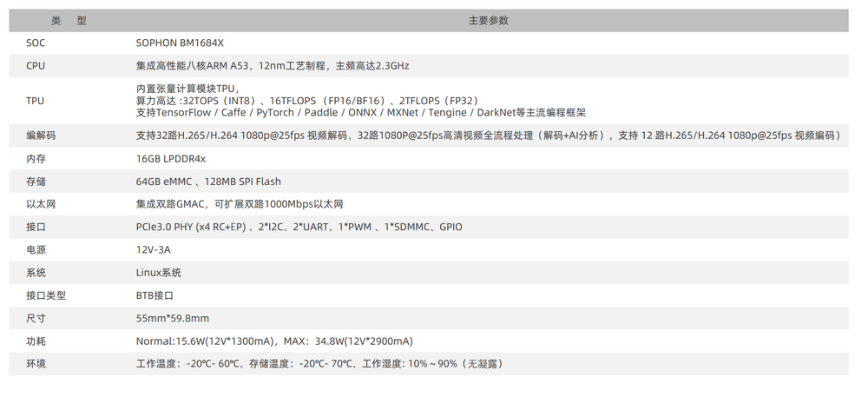The height and width of the screenshot is (397, 868).
Task: Click the 55mm*59.8mm size value
Action: [x=173, y=318]
